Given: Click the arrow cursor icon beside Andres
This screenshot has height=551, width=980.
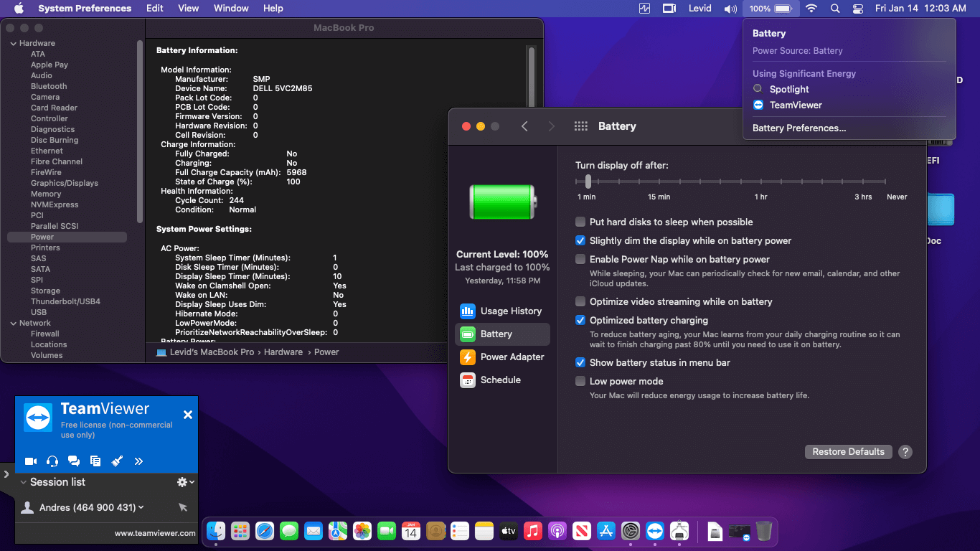Looking at the screenshot, I should tap(183, 507).
